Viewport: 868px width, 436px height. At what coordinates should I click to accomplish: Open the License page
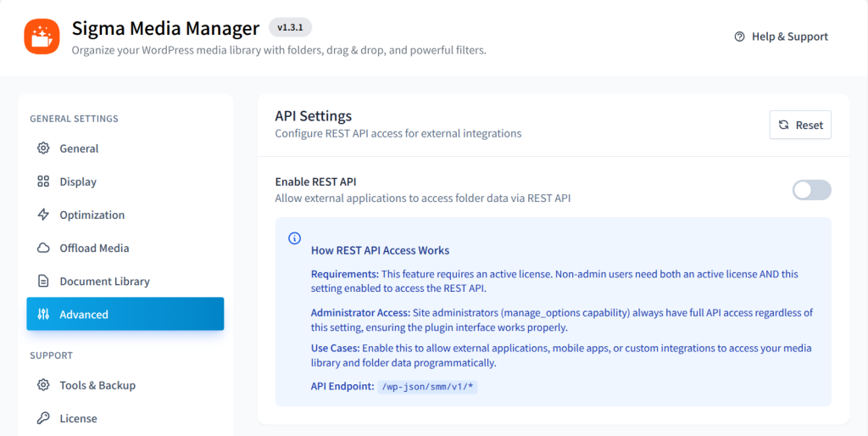click(125, 417)
